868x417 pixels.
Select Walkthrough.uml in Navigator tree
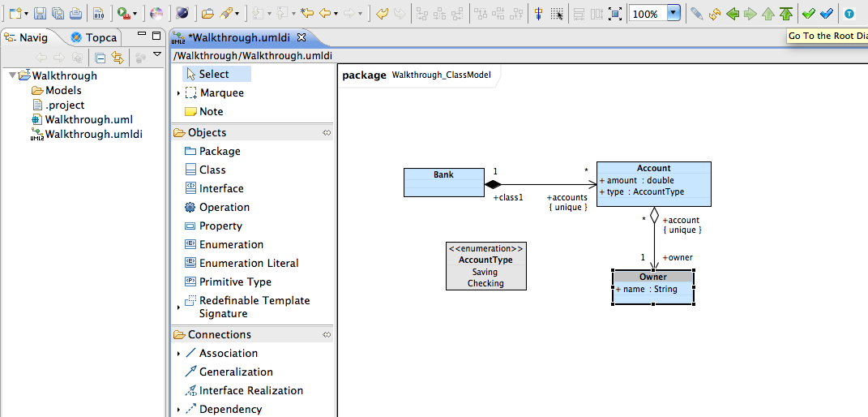coord(82,119)
